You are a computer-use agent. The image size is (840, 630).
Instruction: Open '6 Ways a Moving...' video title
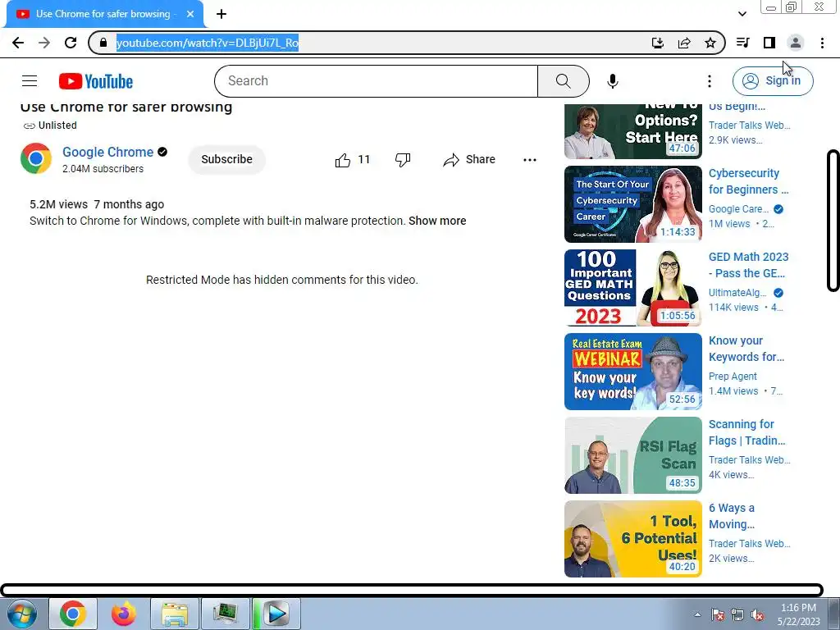click(x=732, y=515)
